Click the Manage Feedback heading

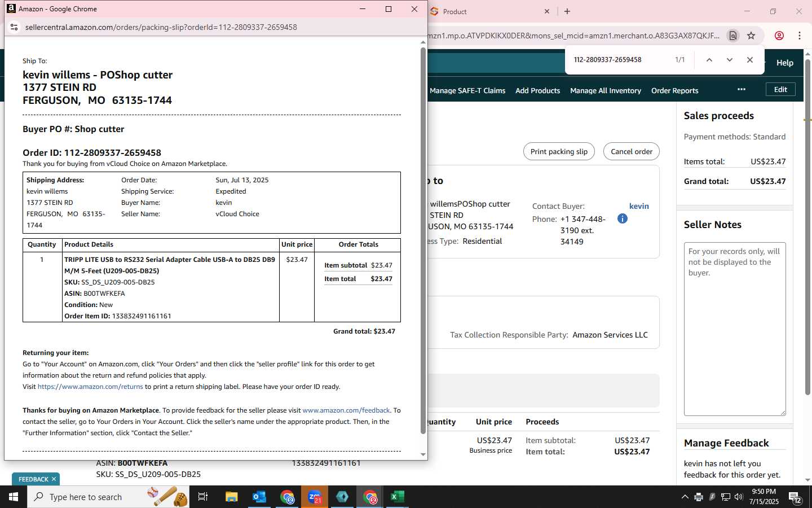point(726,443)
